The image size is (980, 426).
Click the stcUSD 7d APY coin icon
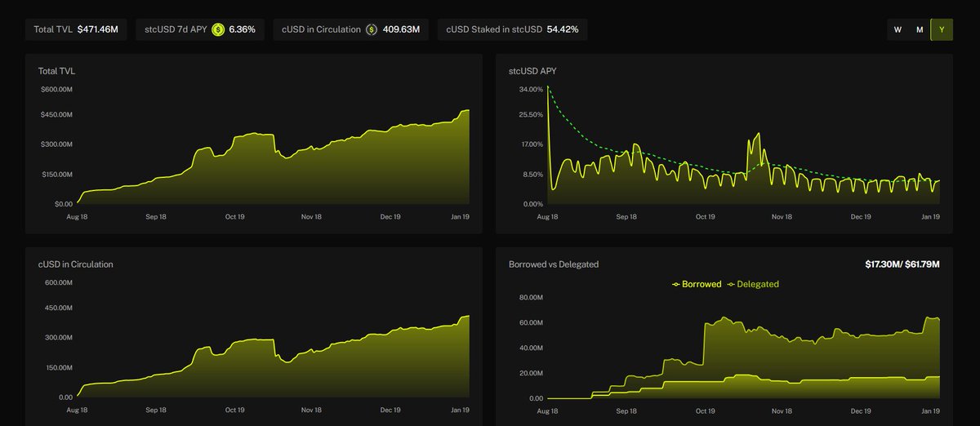tap(218, 29)
